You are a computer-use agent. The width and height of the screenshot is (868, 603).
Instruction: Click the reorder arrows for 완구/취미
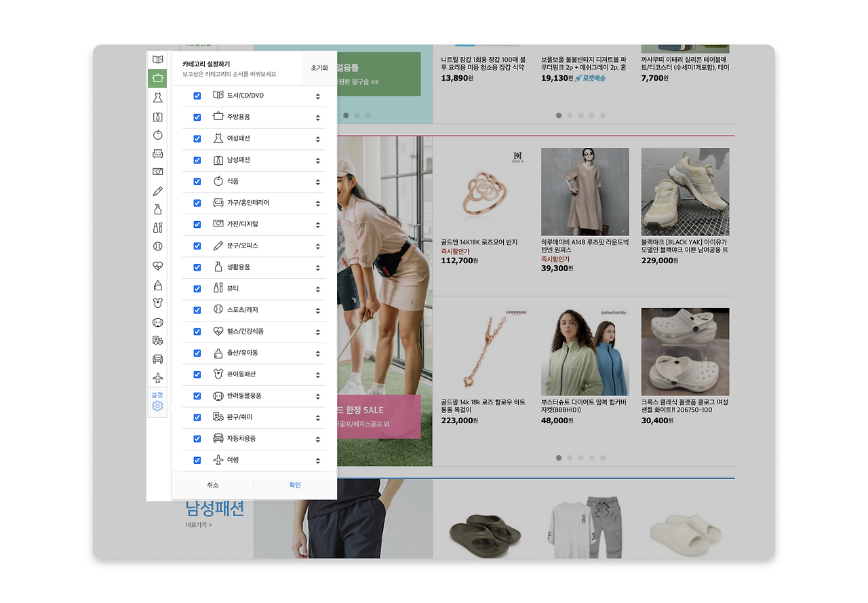click(317, 417)
